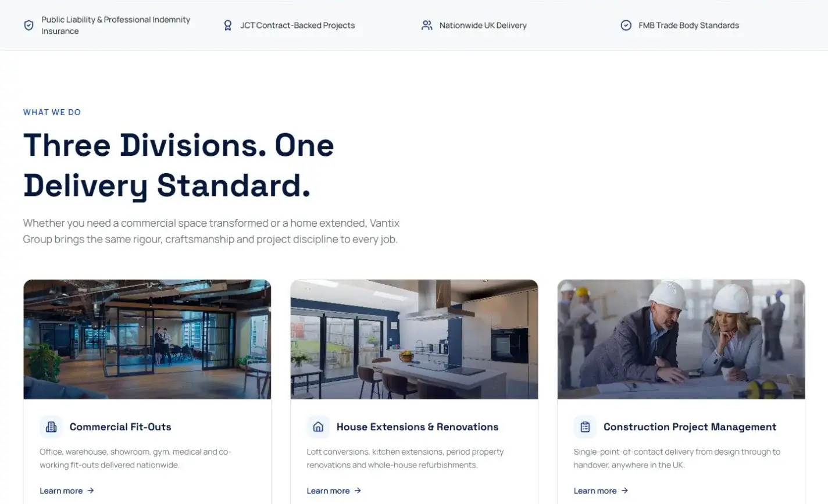Click the 'Nationwide UK Delivery' text
The image size is (828, 504).
[483, 26]
